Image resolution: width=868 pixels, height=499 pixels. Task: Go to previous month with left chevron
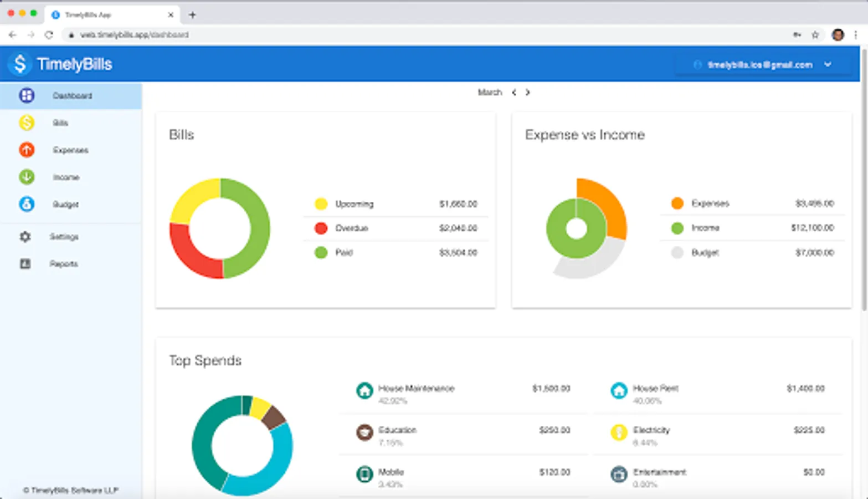[x=514, y=93]
